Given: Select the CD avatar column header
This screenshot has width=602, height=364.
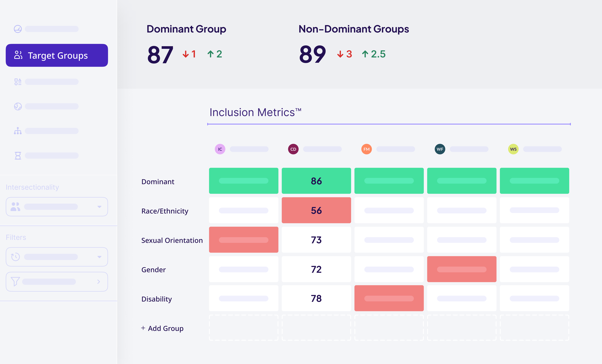Looking at the screenshot, I should point(293,149).
